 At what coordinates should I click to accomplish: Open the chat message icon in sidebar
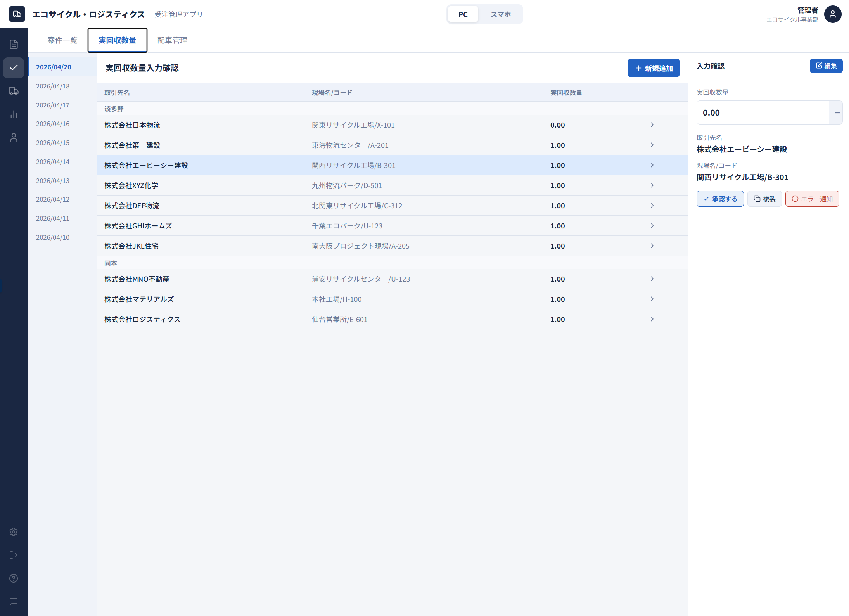14,602
